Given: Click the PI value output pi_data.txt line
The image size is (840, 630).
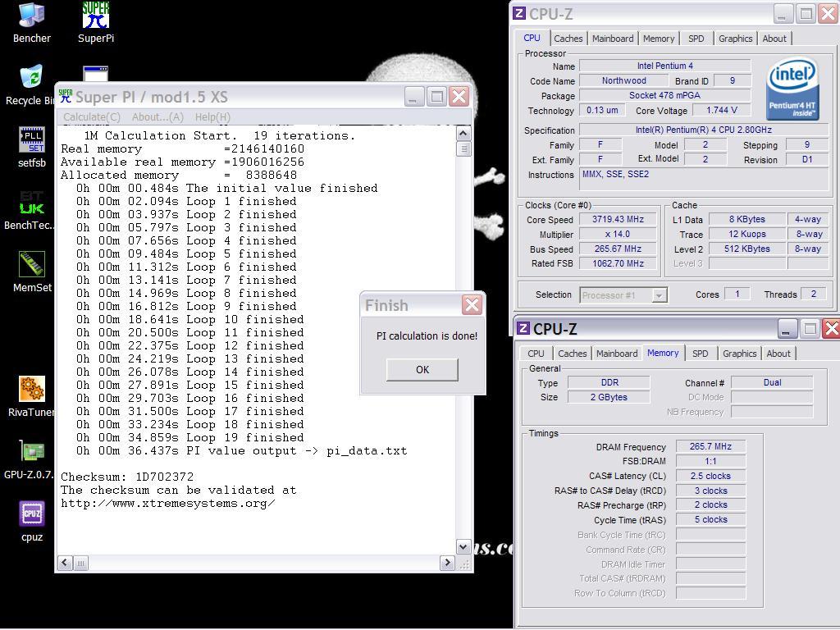Looking at the screenshot, I should 242,450.
